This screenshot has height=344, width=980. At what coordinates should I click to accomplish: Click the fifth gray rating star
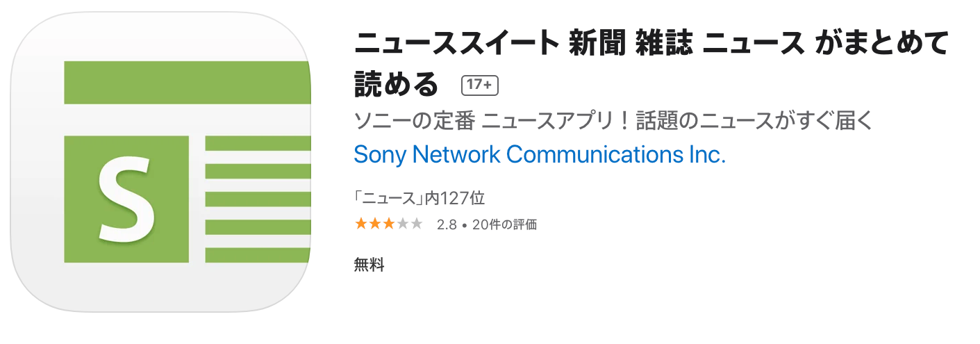point(416,224)
